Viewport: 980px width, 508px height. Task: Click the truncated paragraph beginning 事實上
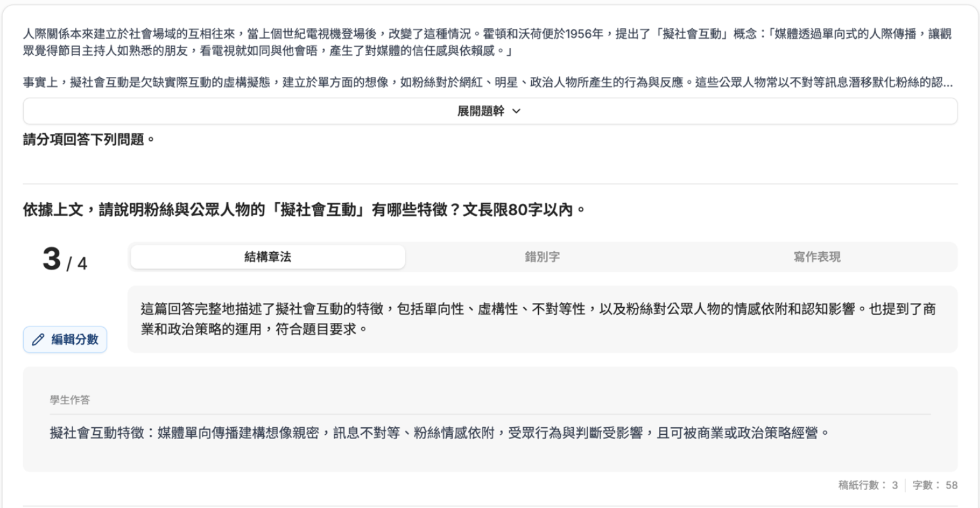click(487, 83)
